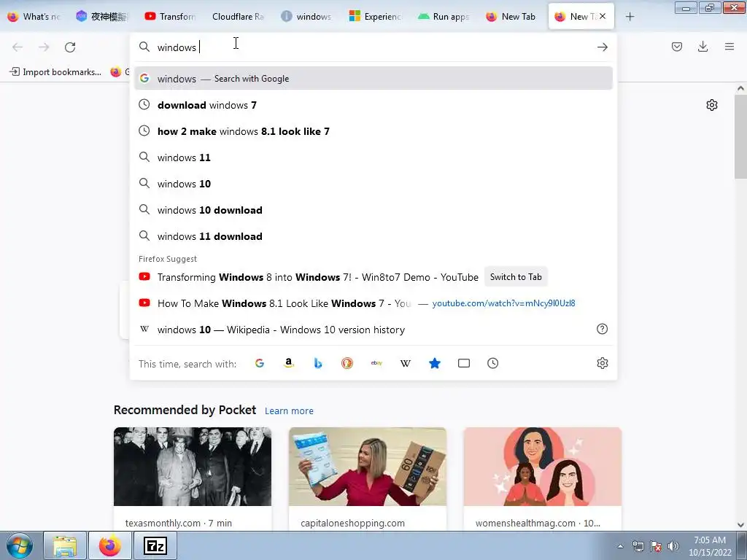Screen dimensions: 747x560
Task: Click the Firefox taskbar icon
Action: pos(110,545)
